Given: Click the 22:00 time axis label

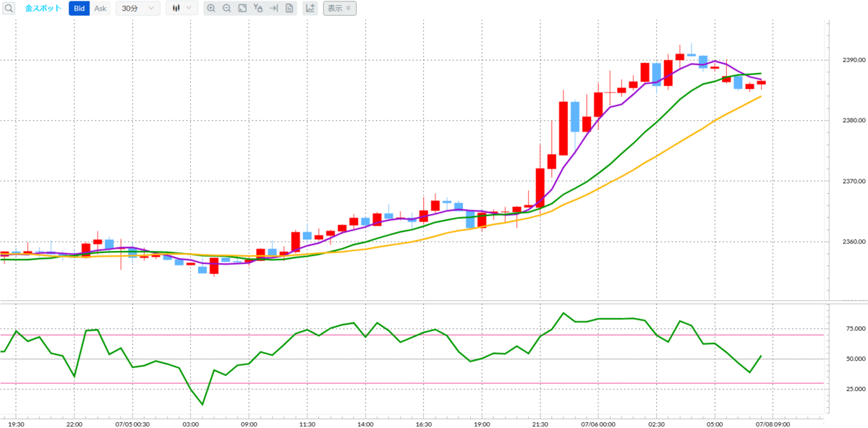Looking at the screenshot, I should pyautogui.click(x=75, y=424).
